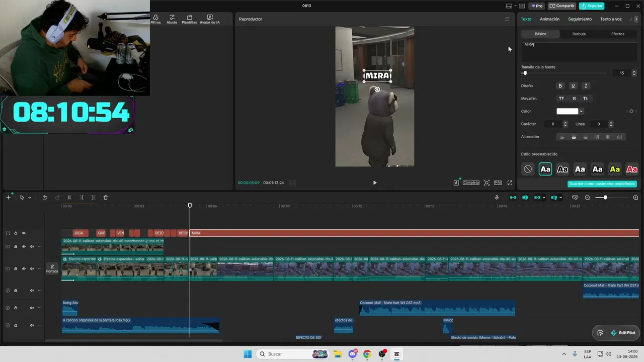Open more options for the upper video track

pyautogui.click(x=40, y=246)
